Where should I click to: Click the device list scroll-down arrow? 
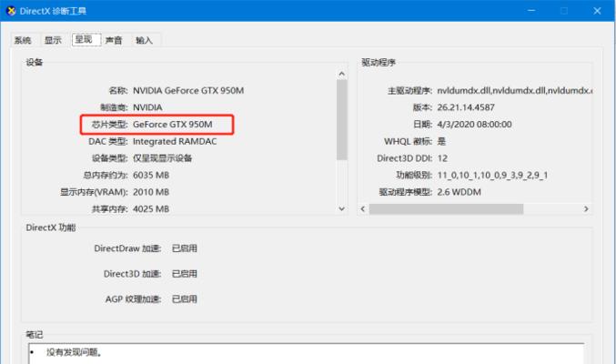(342, 208)
